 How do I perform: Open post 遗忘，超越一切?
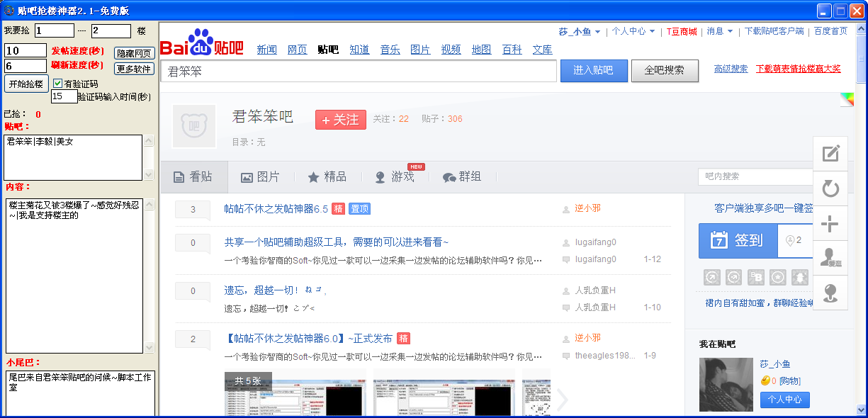[x=275, y=290]
